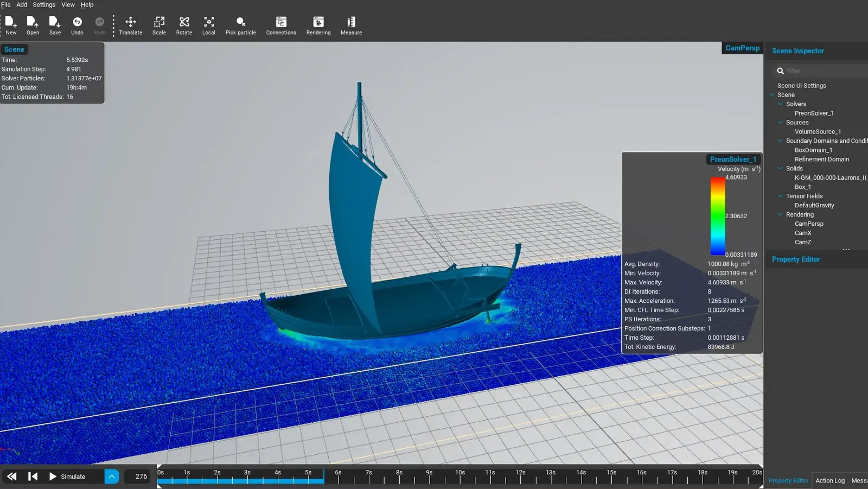
Task: Choose the Pick particle tool
Action: tap(240, 22)
